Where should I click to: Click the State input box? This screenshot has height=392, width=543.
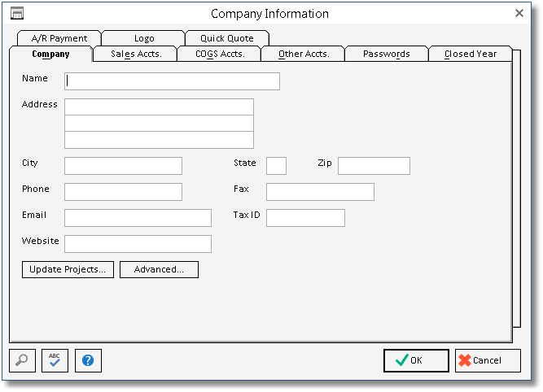point(276,166)
